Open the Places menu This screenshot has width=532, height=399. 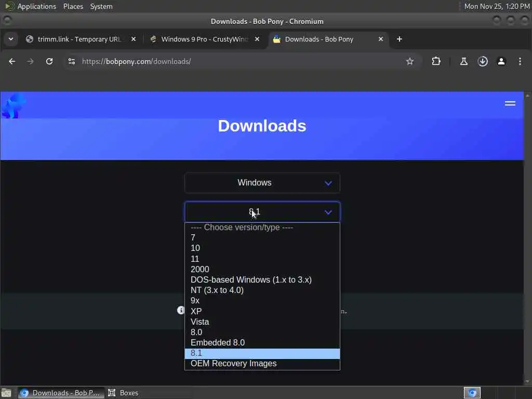73,6
